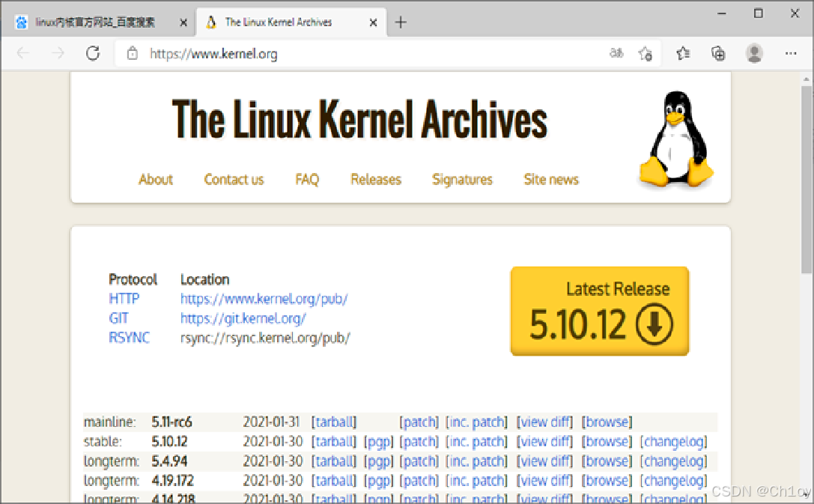Image resolution: width=814 pixels, height=504 pixels.
Task: View the longterm 5.4.94 changelog
Action: pyautogui.click(x=674, y=461)
